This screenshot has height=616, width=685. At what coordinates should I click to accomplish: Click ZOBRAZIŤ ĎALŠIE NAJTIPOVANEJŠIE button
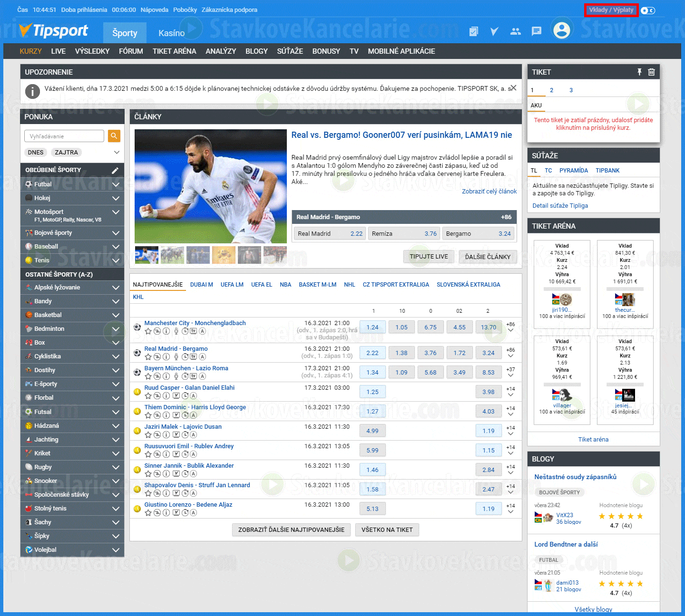tap(291, 529)
